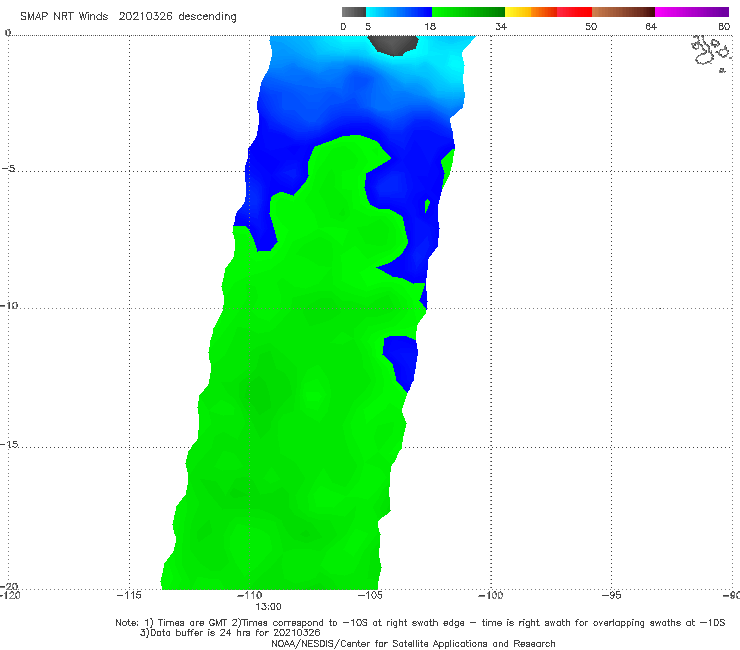Click the '5' label under the color bar
This screenshot has width=740, height=650.
point(368,26)
